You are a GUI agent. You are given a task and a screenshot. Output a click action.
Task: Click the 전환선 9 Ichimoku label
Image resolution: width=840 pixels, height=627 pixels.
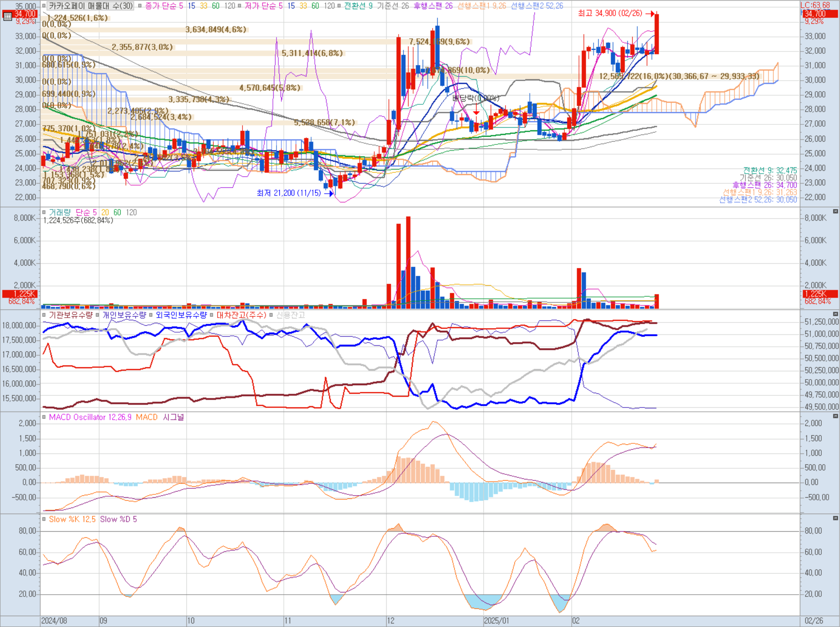coord(358,6)
